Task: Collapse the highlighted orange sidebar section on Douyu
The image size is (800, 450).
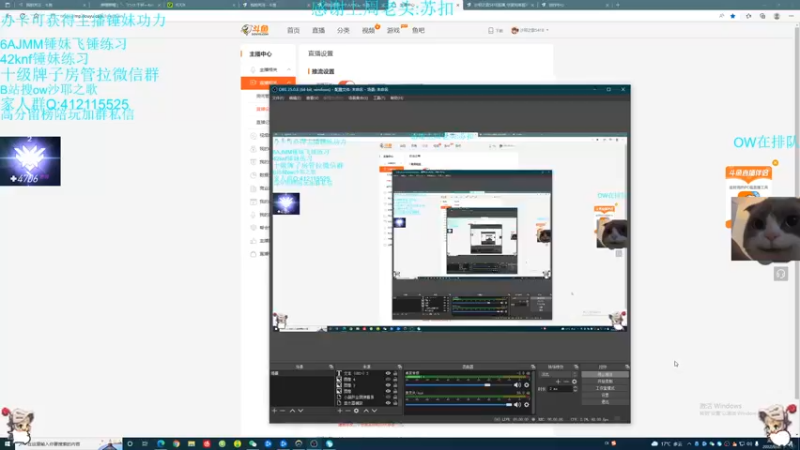Action: [289, 82]
